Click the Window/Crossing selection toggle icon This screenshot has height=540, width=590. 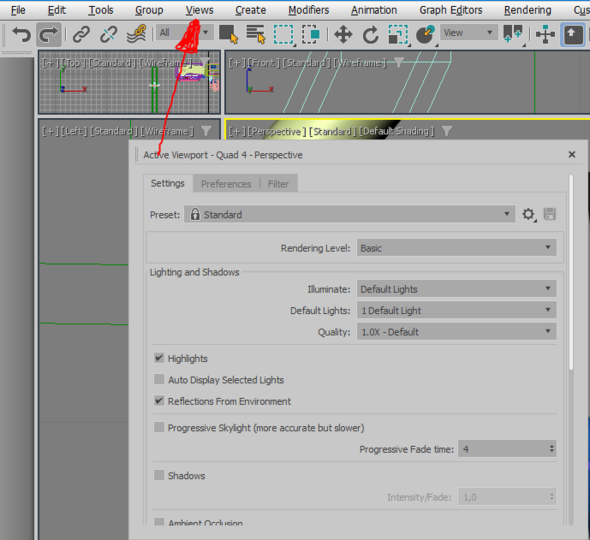click(311, 34)
